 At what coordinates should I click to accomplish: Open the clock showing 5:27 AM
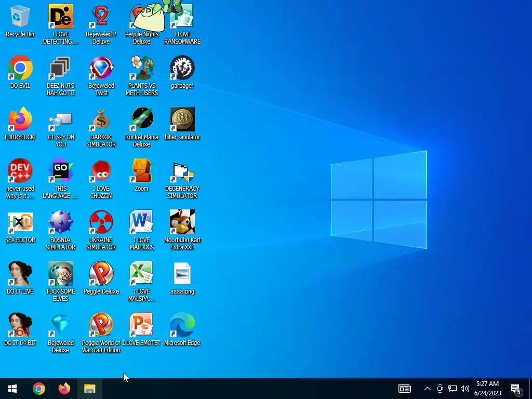click(x=487, y=389)
